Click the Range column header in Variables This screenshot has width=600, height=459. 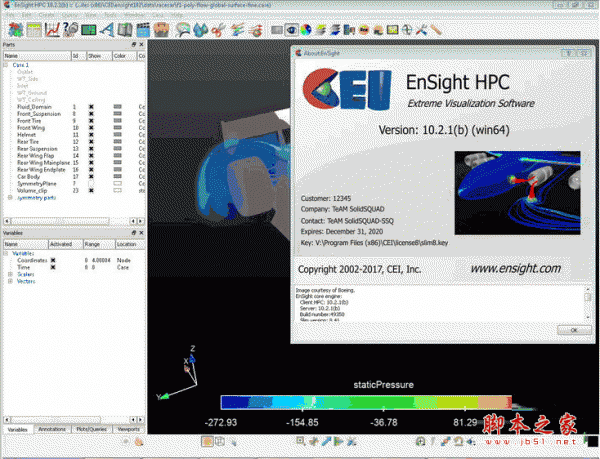tap(99, 244)
